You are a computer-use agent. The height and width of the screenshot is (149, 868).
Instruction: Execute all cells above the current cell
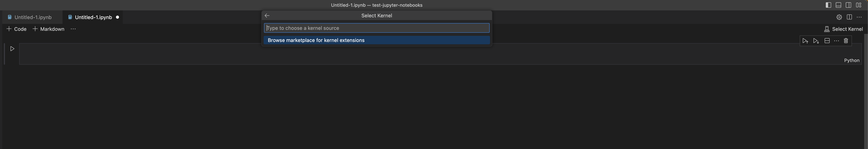tap(805, 41)
